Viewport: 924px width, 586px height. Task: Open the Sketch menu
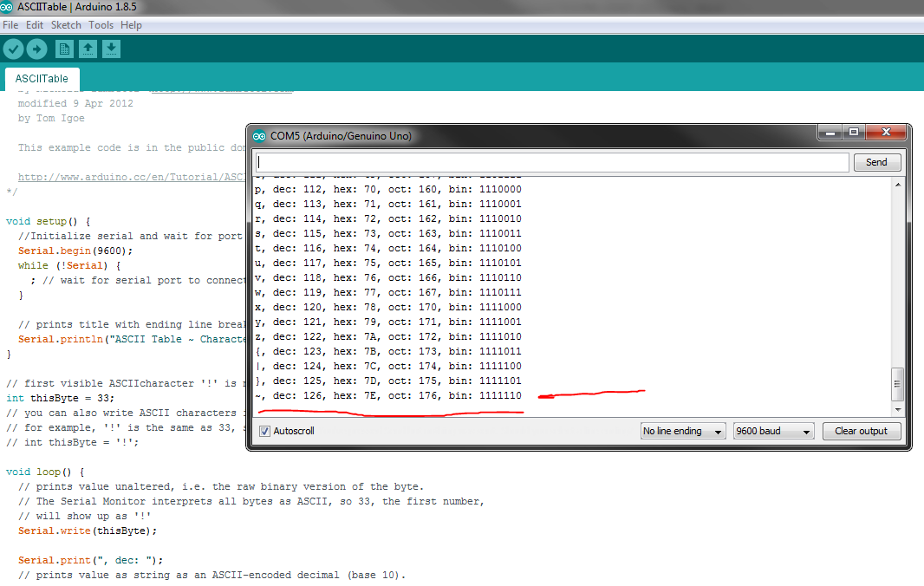coord(66,25)
